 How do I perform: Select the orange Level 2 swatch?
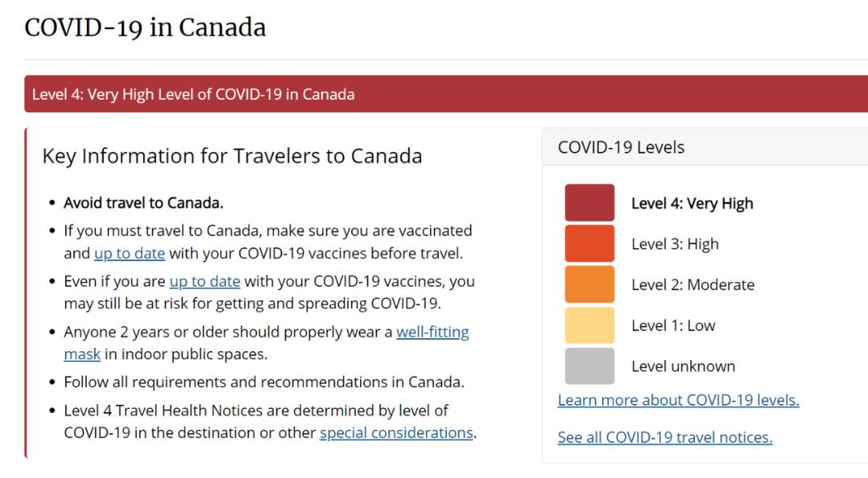click(589, 284)
